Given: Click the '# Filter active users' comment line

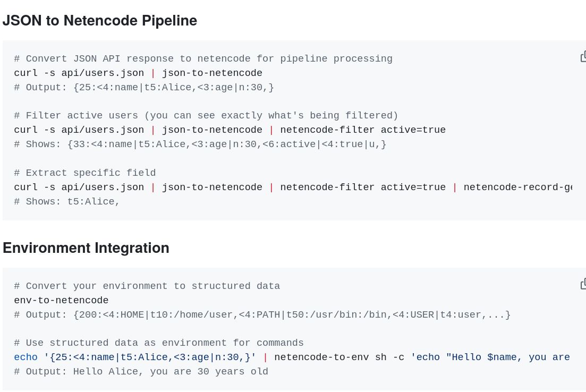Looking at the screenshot, I should tap(206, 115).
